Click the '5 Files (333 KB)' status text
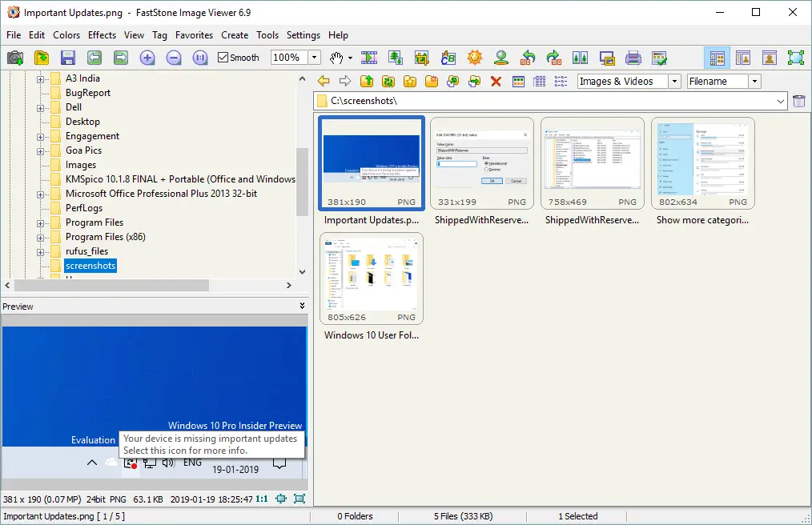Image resolution: width=812 pixels, height=525 pixels. coord(464,516)
